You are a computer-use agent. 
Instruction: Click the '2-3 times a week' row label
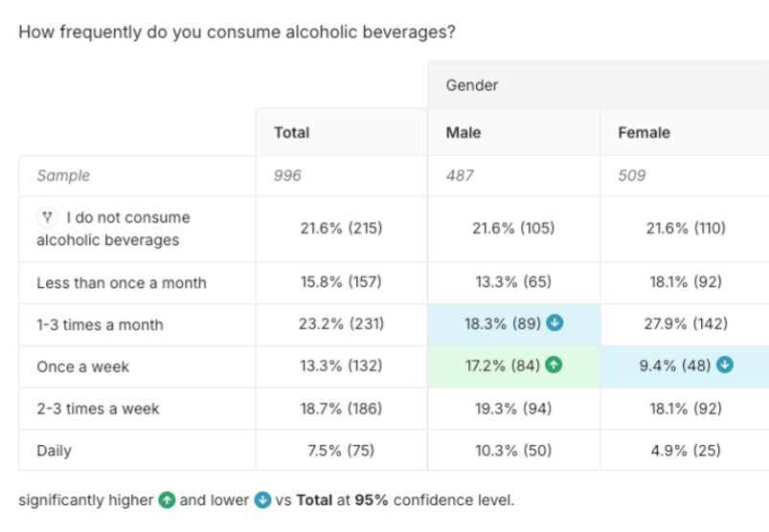click(98, 409)
